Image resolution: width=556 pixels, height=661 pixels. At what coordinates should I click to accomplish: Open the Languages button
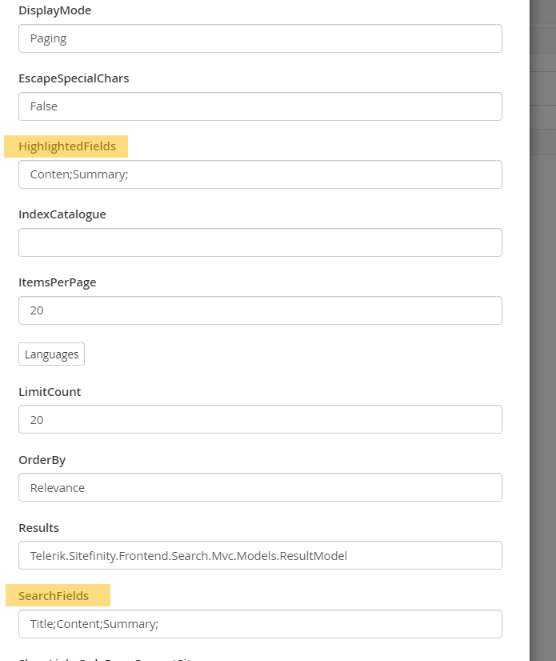click(51, 354)
